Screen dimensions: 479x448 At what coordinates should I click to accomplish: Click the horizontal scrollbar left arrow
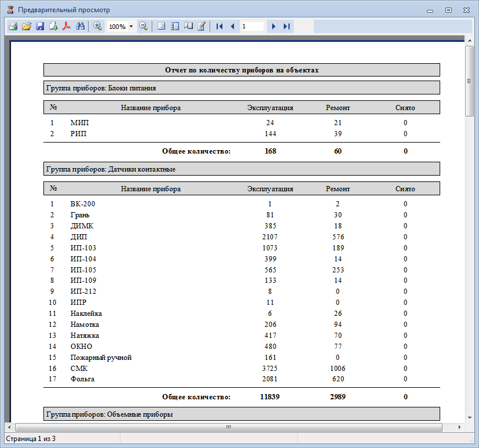(x=9, y=427)
